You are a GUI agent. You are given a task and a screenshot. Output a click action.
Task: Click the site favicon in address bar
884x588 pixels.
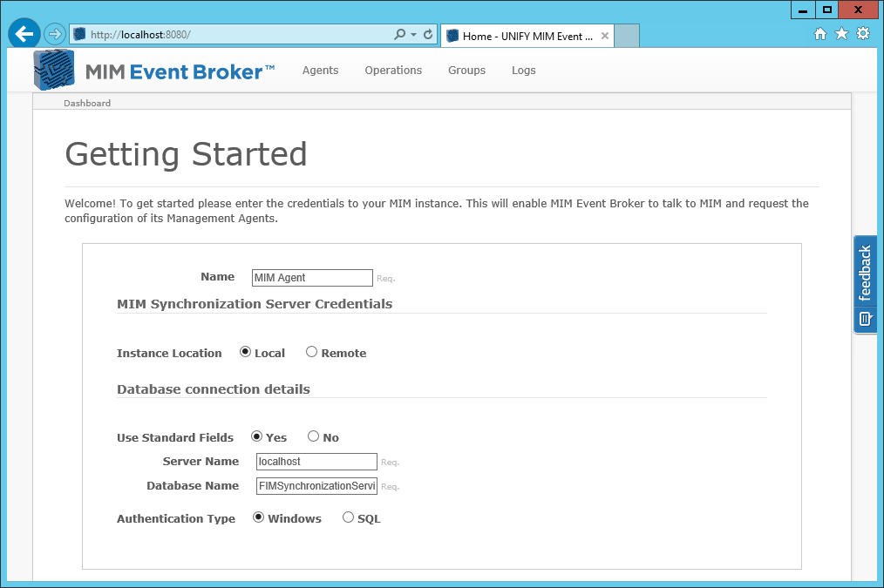coord(80,34)
